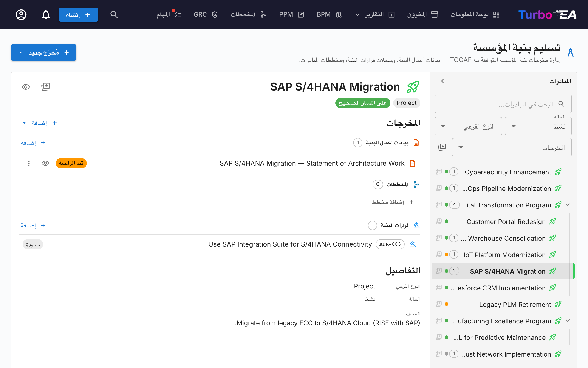Collapse the المبادرات sidebar panel
Viewport: 588px width, 368px height.
[x=442, y=81]
